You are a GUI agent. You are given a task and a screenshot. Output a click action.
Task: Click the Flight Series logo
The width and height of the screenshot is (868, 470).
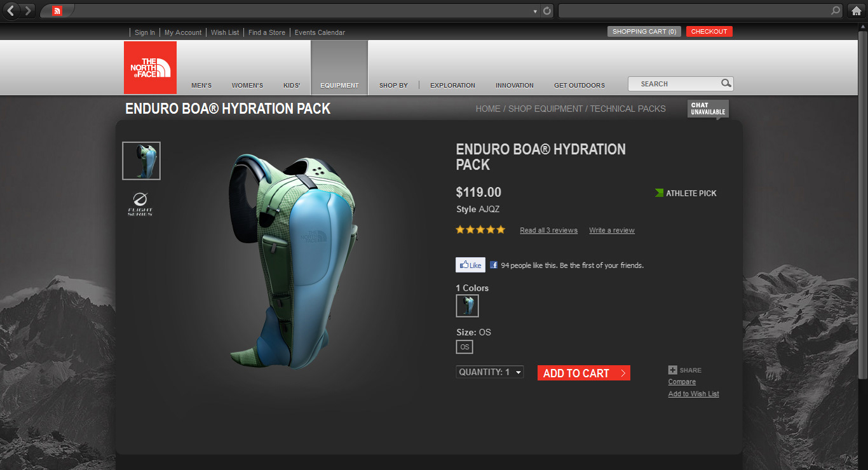(x=140, y=204)
